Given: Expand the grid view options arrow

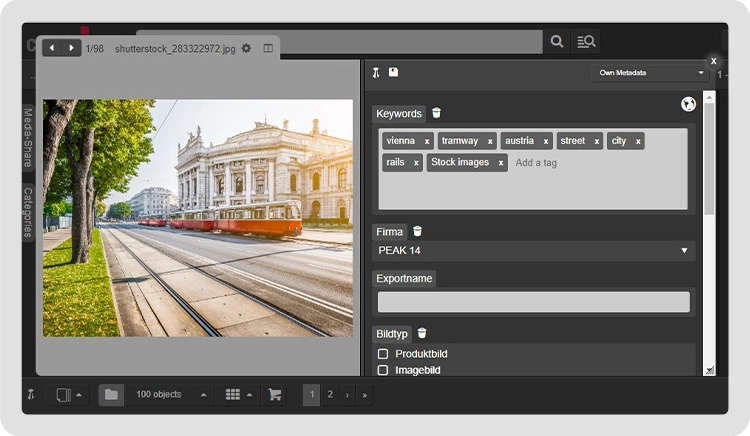Looking at the screenshot, I should point(250,394).
